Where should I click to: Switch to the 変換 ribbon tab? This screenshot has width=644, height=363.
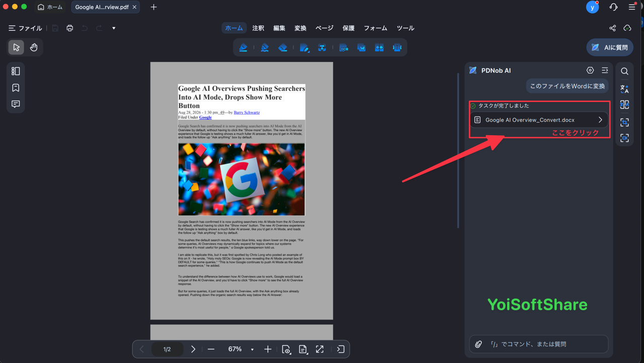(300, 28)
